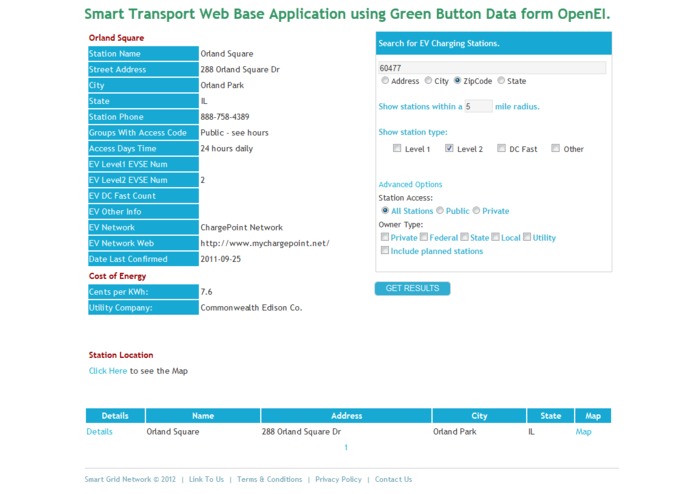Open the Advanced Options link
Viewport: 695px width, 494px height.
click(x=410, y=184)
